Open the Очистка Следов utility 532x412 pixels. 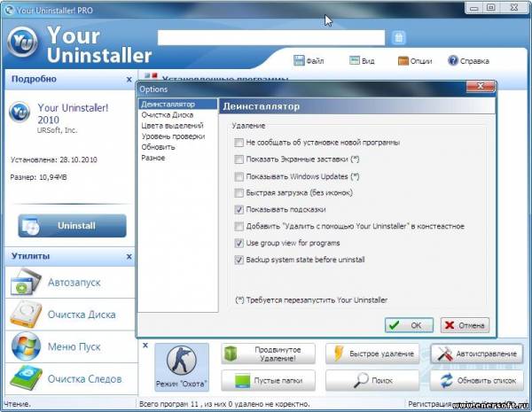[x=70, y=378]
